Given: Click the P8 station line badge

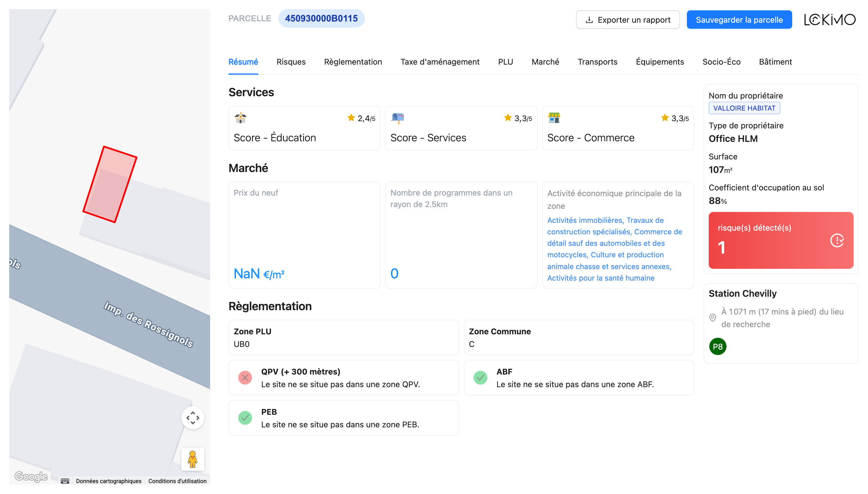Looking at the screenshot, I should pos(718,346).
